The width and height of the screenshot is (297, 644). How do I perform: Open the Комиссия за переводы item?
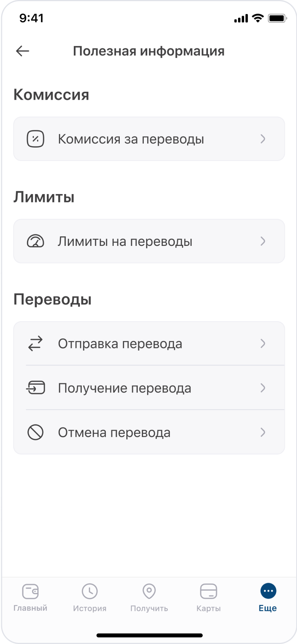point(149,139)
